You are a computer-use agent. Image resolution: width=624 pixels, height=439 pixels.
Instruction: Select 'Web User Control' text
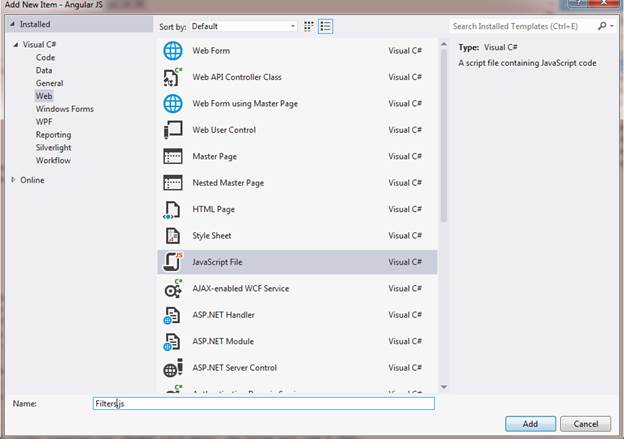point(224,130)
